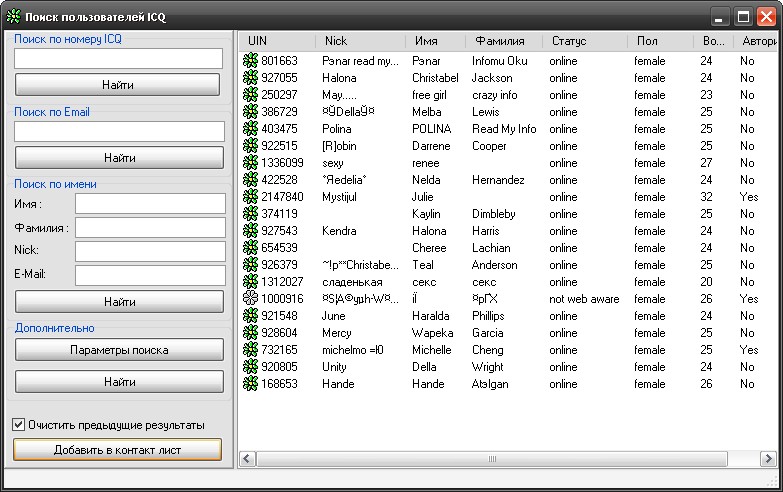The width and height of the screenshot is (783, 492).
Task: Click the name Kaylin in row 374119
Action: pos(426,214)
